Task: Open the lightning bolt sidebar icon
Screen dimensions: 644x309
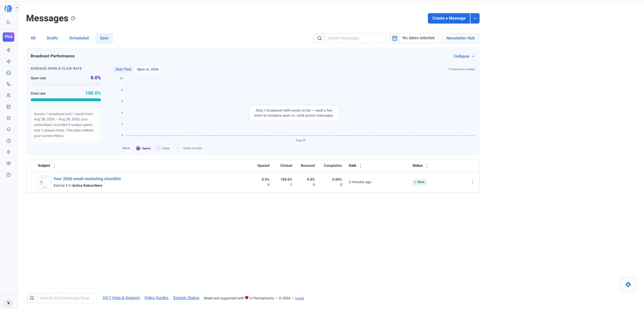Action: pos(8,50)
